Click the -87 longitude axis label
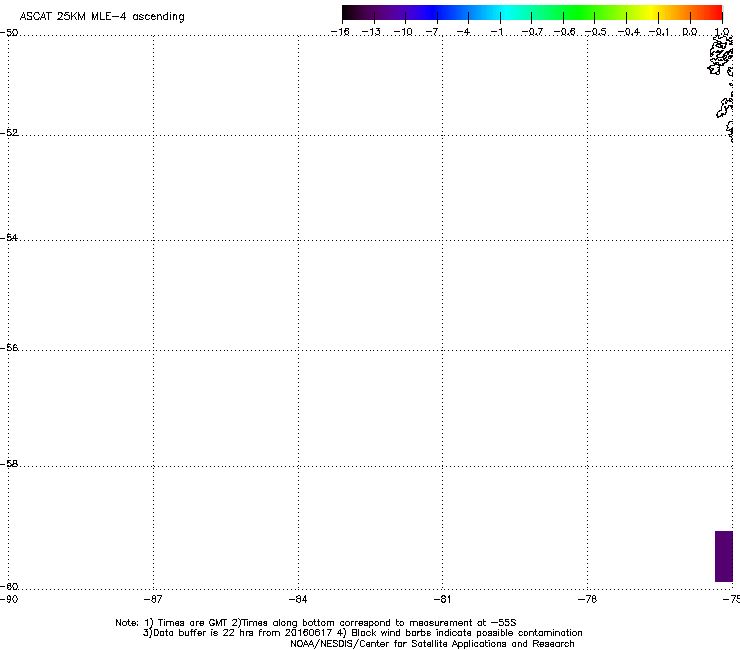The height and width of the screenshot is (650, 740). (153, 599)
